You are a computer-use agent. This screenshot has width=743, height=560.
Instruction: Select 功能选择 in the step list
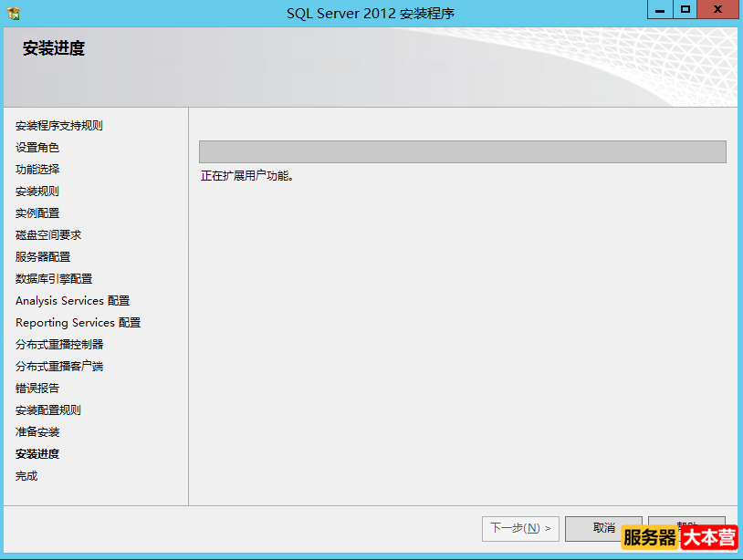(x=37, y=169)
